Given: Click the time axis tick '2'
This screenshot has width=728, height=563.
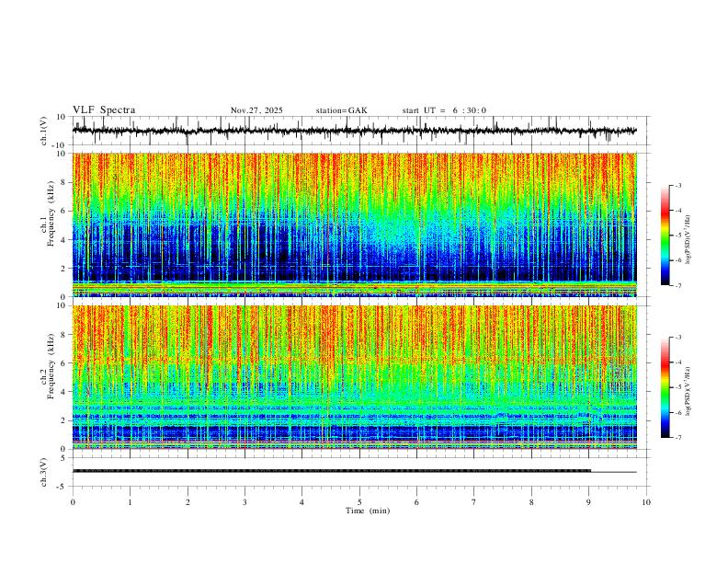Looking at the screenshot, I should click(188, 502).
